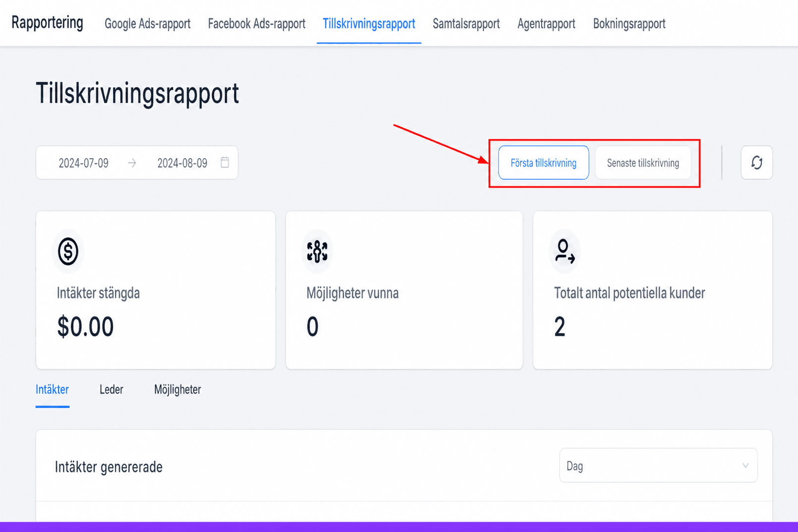Screen dimensions: 798x532
Task: Click the start date 2024-07-09 field
Action: [83, 163]
